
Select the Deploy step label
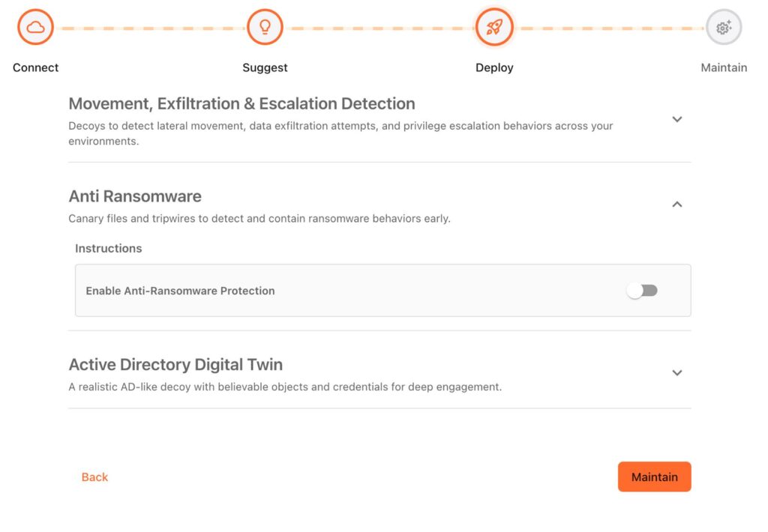(494, 67)
